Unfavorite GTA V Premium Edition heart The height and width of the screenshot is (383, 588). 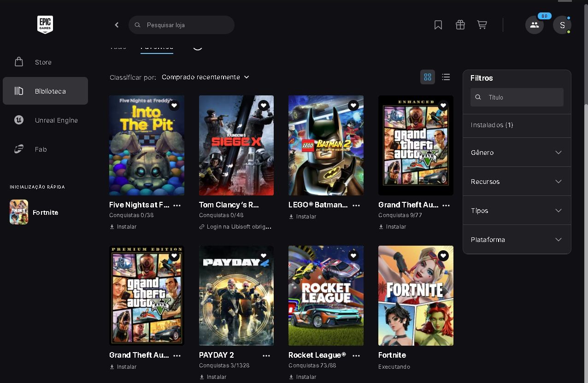[174, 256]
